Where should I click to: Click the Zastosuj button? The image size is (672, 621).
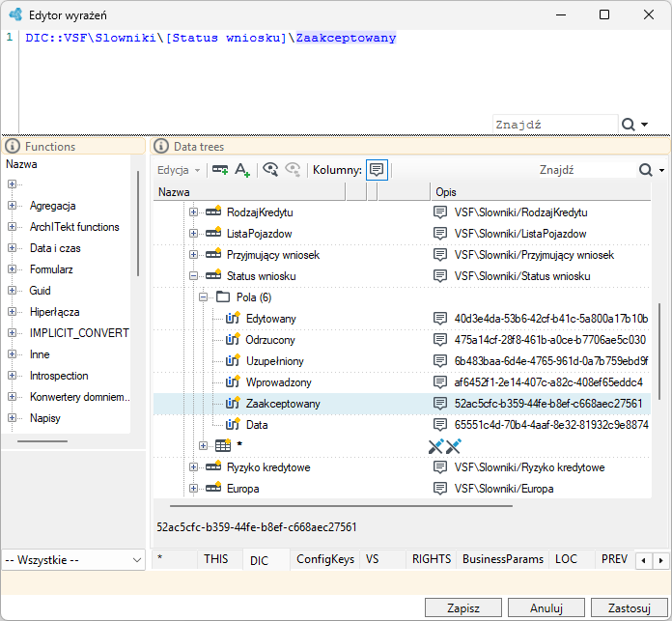630,608
